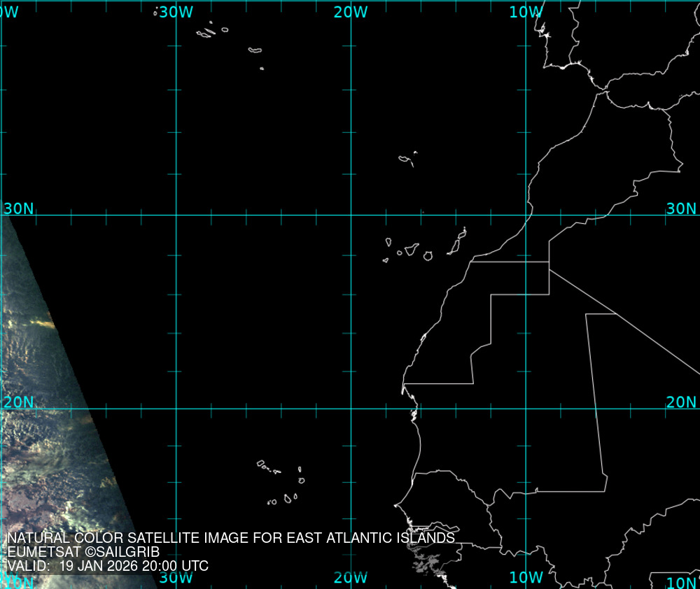Click the EUMETSAT ©SAILGRIB credit text
This screenshot has height=589, width=700.
pos(83,552)
